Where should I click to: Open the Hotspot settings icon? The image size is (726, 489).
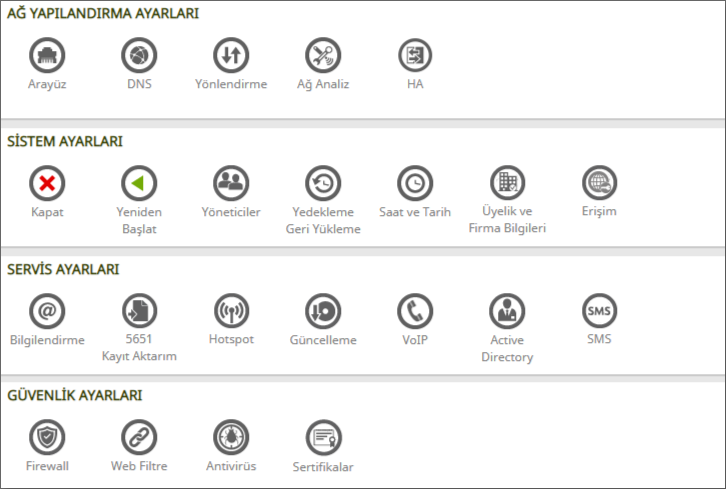[231, 310]
